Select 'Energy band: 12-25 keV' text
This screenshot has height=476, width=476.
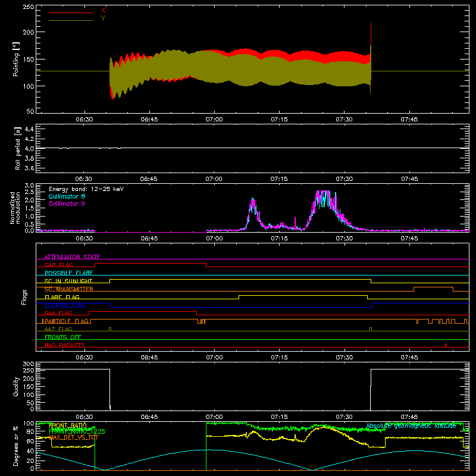point(86,189)
